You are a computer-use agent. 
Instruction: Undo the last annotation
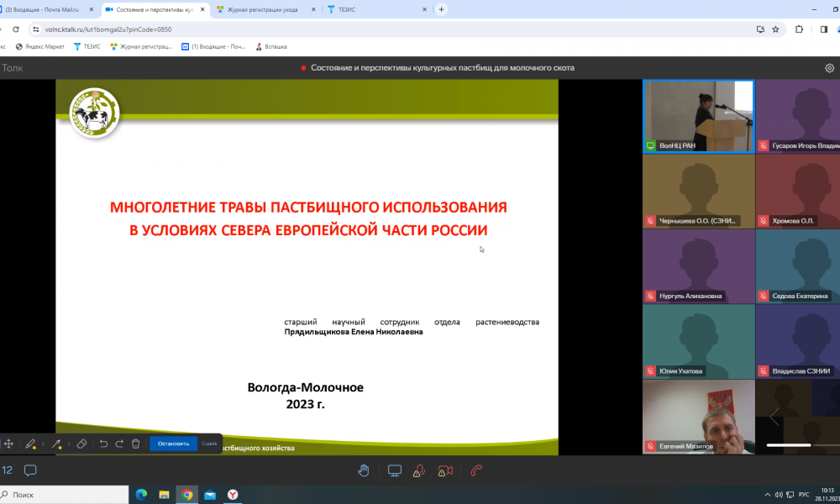coord(103,444)
